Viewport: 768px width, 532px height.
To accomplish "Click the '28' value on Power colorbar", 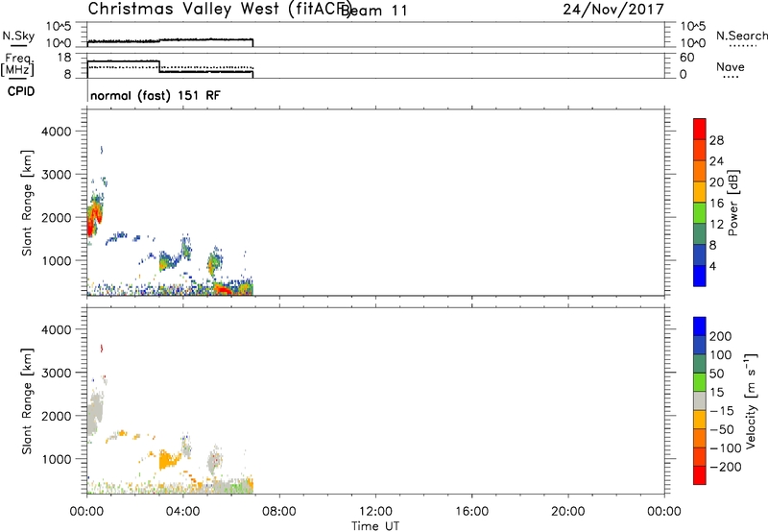I will click(716, 140).
